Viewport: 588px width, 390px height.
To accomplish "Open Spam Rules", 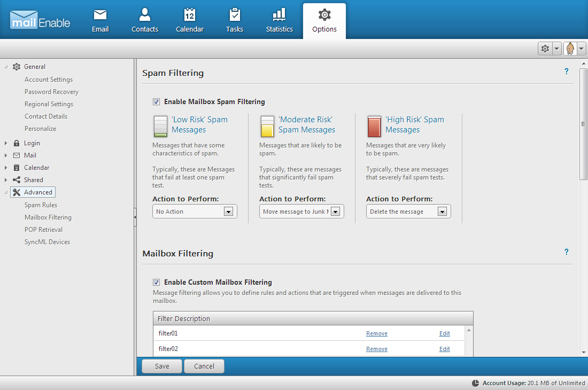I will pos(41,205).
